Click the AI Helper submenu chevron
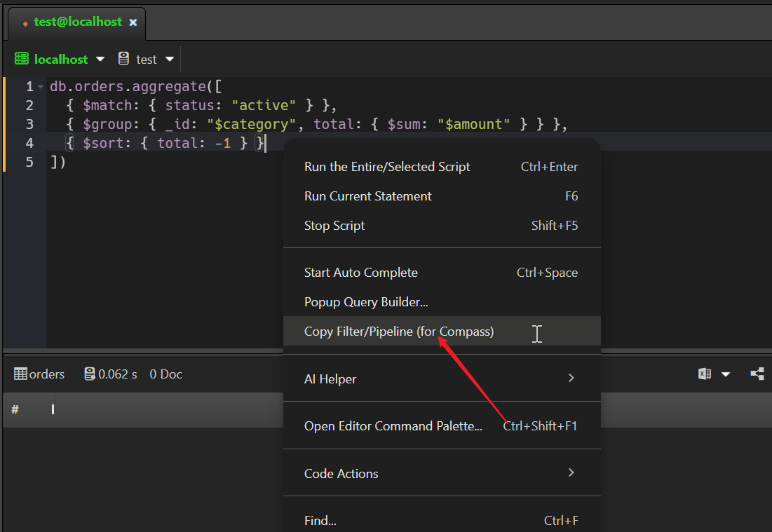The image size is (772, 532). 571,378
